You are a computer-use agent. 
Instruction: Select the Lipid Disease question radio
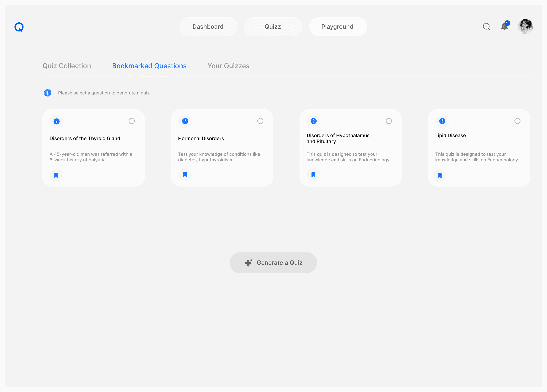(x=517, y=121)
